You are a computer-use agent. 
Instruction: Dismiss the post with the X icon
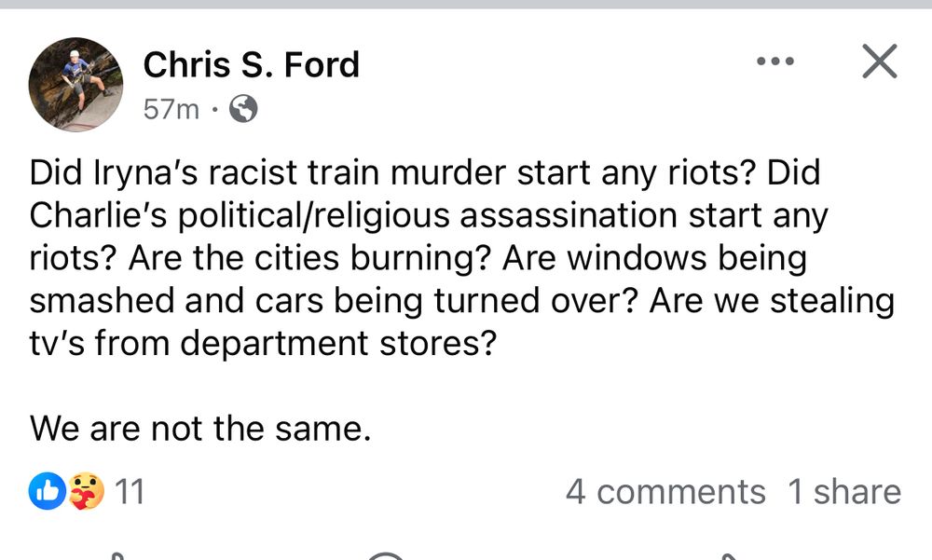878,61
